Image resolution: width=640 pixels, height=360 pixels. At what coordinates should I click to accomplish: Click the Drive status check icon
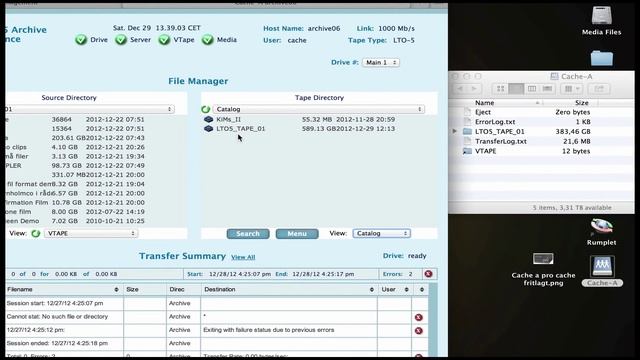click(x=81, y=40)
